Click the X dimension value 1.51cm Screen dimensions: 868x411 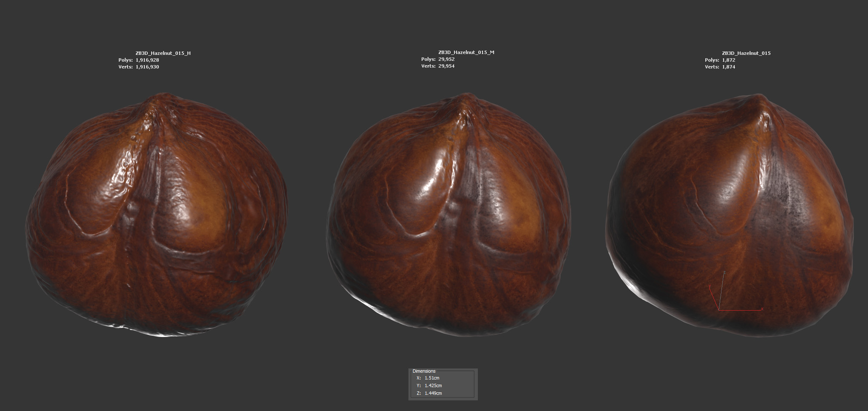pyautogui.click(x=432, y=378)
